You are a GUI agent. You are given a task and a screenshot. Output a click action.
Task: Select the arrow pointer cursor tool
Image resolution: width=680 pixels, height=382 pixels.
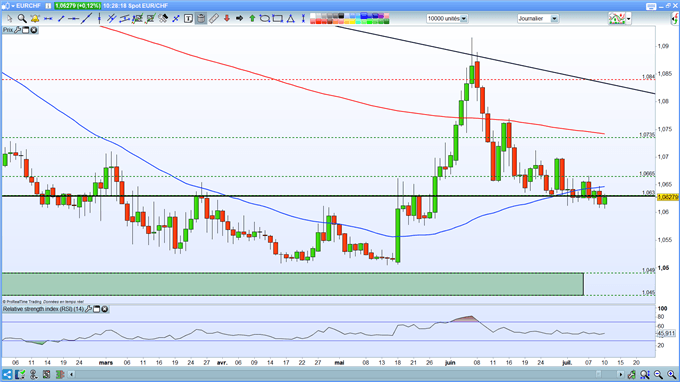[9, 19]
